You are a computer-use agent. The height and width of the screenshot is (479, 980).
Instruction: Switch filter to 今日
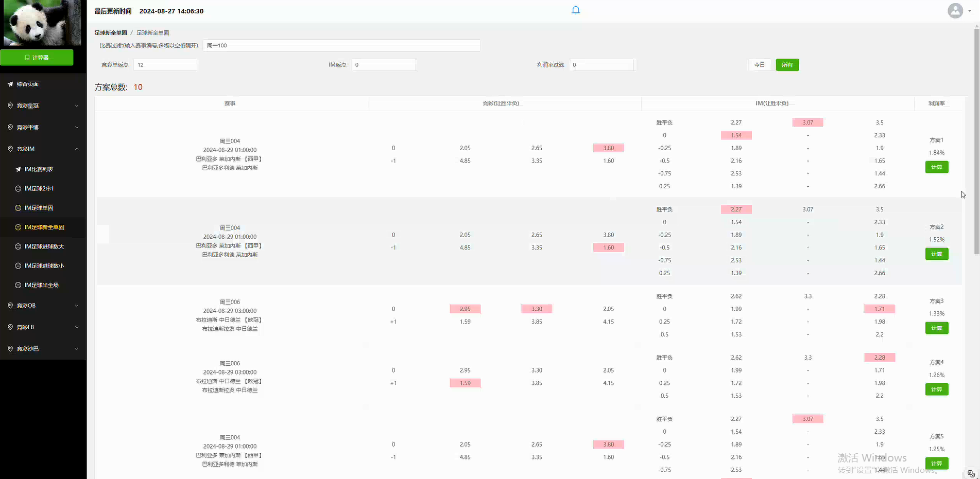(759, 65)
